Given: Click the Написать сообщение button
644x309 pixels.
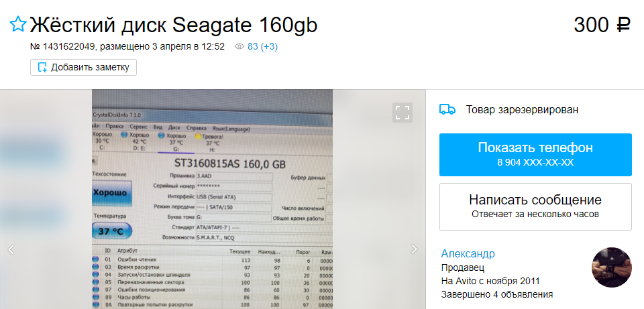Looking at the screenshot, I should (x=535, y=206).
